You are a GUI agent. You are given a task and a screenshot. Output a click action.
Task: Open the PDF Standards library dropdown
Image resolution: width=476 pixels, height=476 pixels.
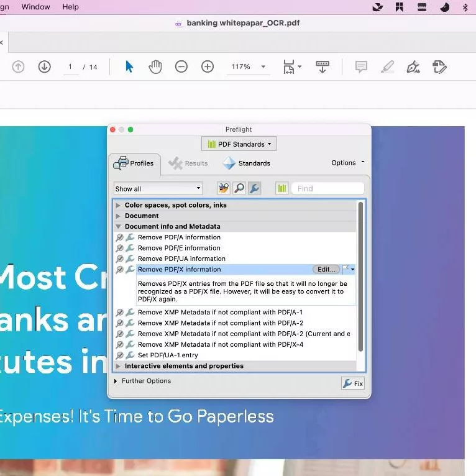(x=239, y=144)
